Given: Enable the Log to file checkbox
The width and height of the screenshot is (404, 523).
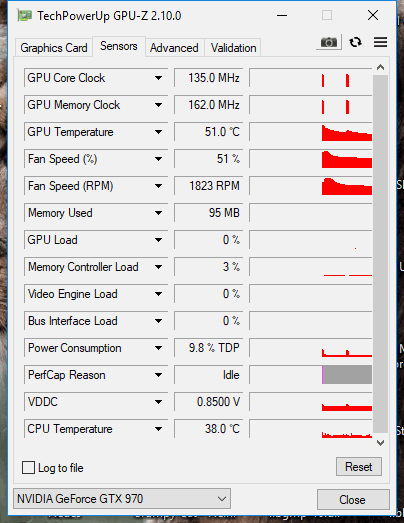Looking at the screenshot, I should (28, 467).
